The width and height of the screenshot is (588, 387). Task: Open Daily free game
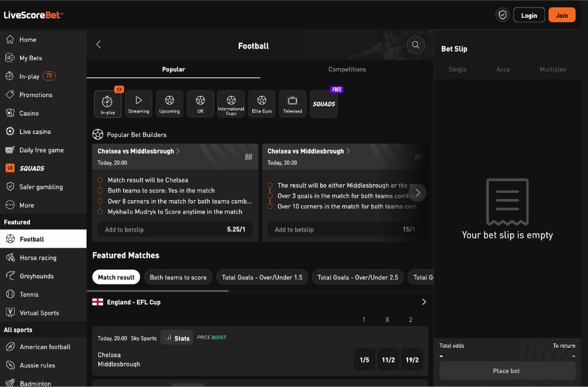point(43,150)
